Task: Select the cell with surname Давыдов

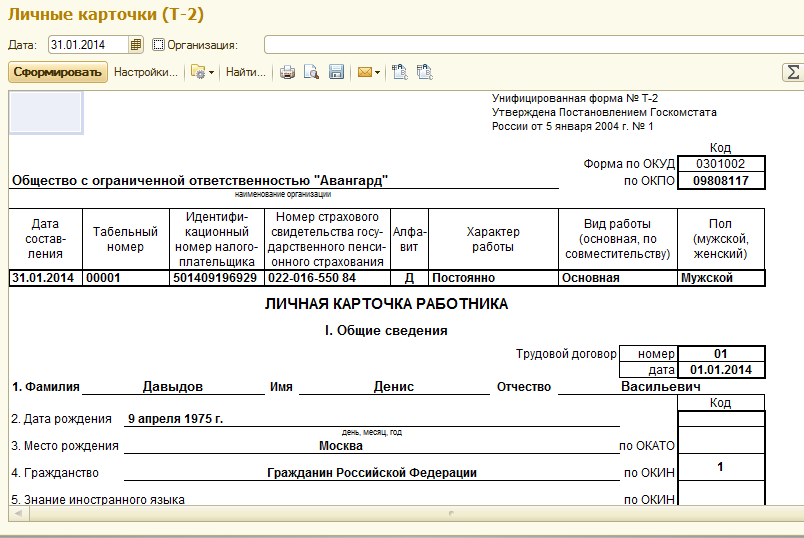Action: pyautogui.click(x=173, y=387)
